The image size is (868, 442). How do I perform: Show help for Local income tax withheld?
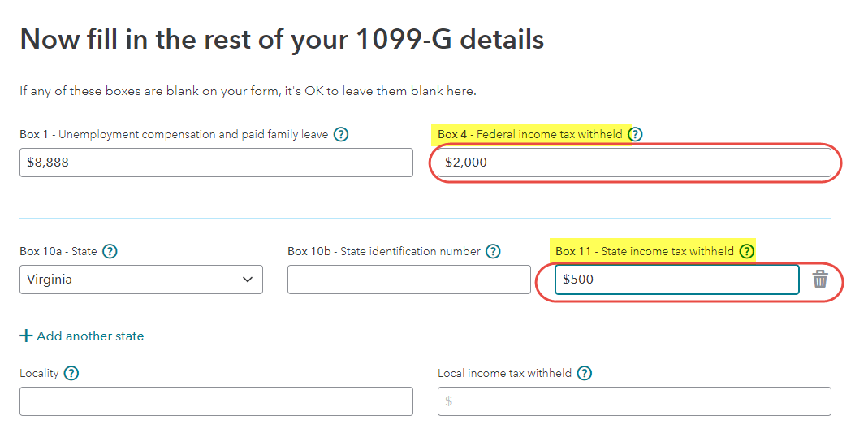click(x=584, y=373)
